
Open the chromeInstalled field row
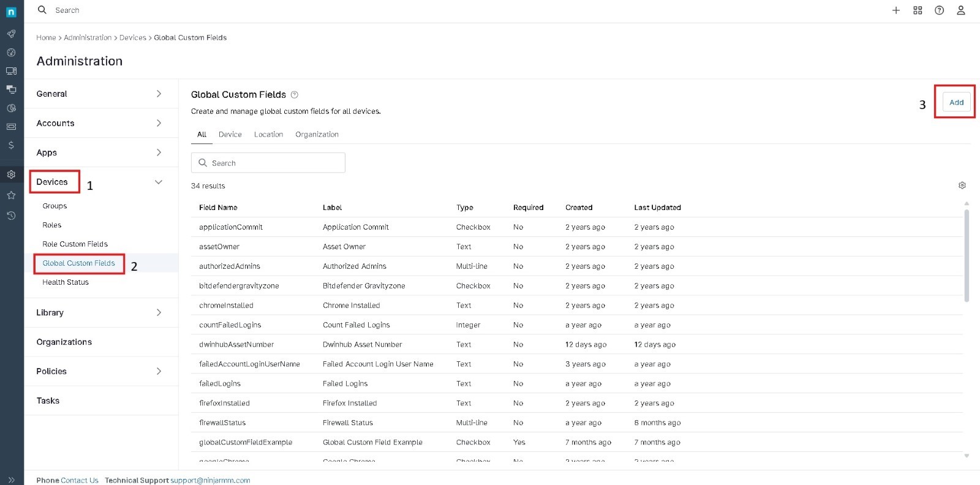(x=577, y=306)
